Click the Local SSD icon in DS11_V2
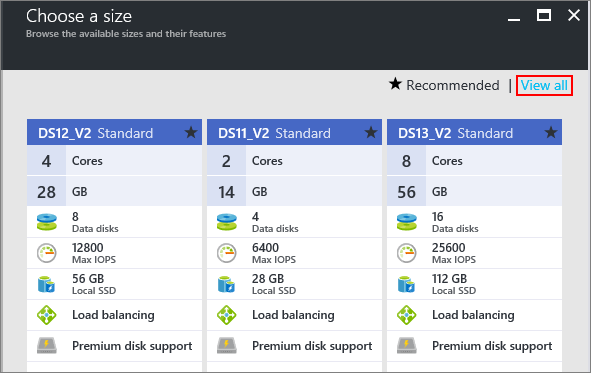 (227, 284)
